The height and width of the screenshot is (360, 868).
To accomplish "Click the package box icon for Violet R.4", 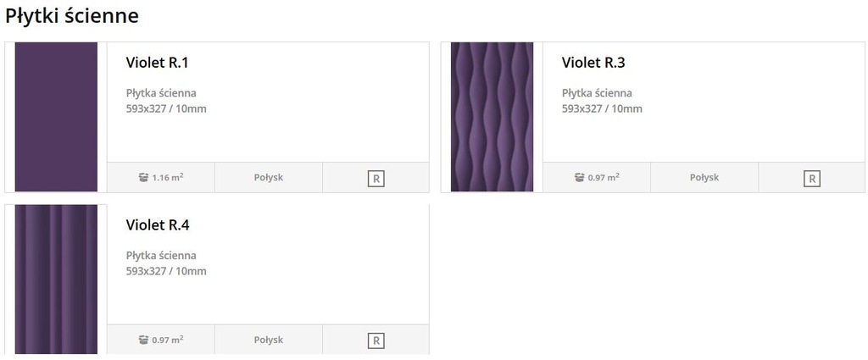I will 144,340.
